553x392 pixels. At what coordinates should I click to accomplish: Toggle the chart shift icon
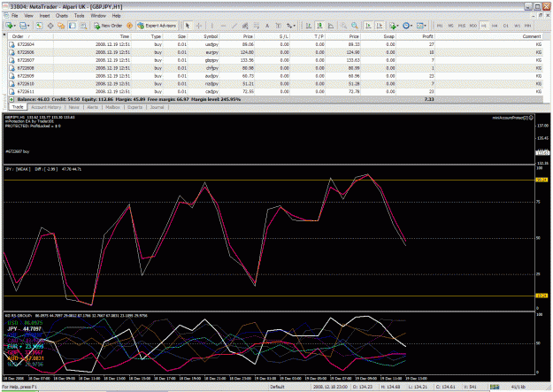pyautogui.click(x=379, y=26)
